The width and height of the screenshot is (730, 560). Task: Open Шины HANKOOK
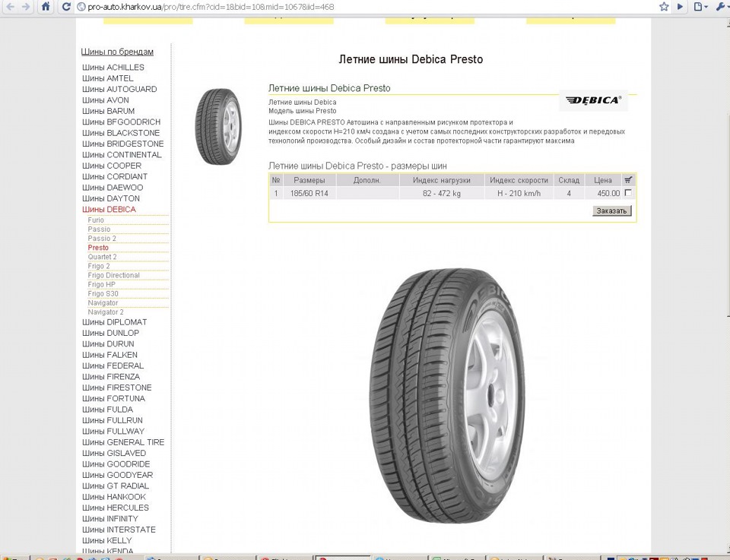114,497
